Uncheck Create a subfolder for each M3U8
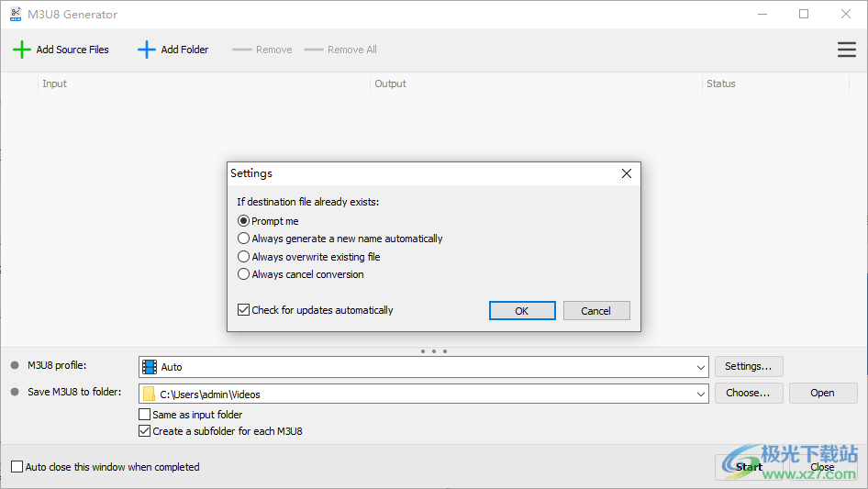Screen dimensions: 868x489 (x=144, y=431)
